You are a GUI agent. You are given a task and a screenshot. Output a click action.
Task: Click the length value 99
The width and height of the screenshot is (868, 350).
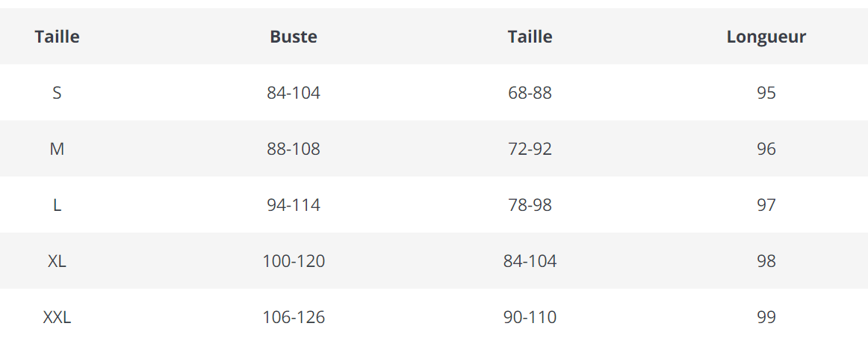[766, 317]
